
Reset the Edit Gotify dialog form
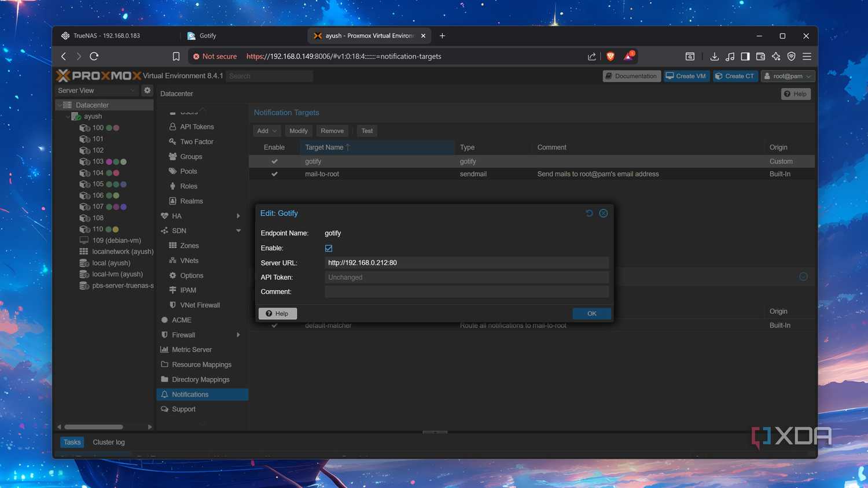pyautogui.click(x=589, y=213)
